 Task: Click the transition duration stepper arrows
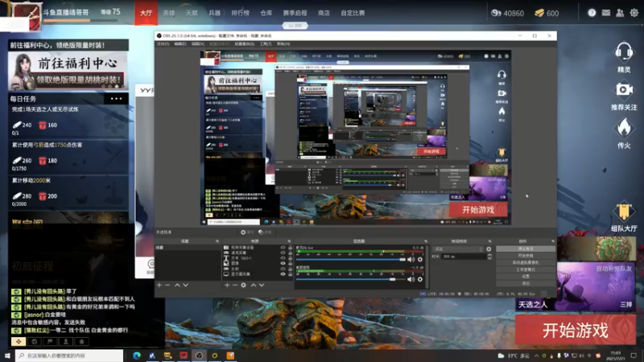pyautogui.click(x=489, y=257)
